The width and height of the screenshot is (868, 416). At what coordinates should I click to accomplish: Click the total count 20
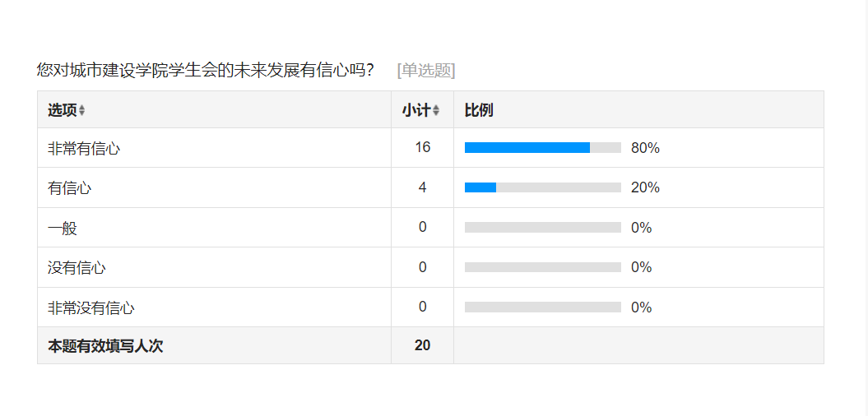coord(422,346)
